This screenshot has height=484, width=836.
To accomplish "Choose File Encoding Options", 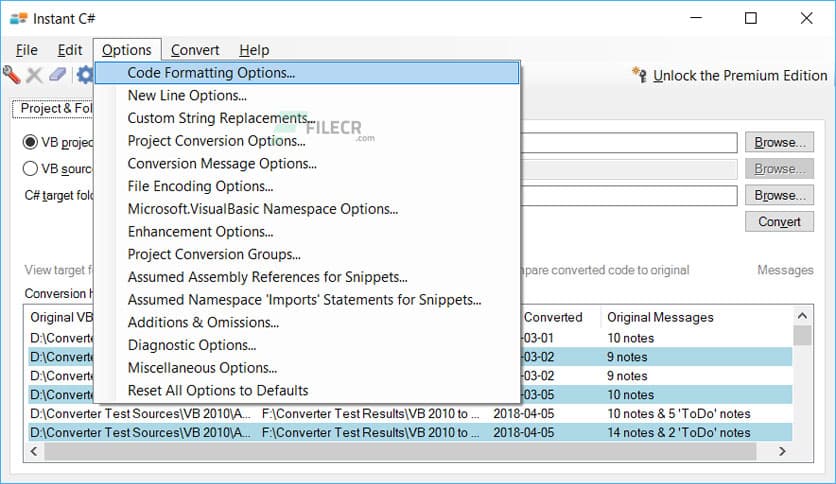I will (307, 186).
